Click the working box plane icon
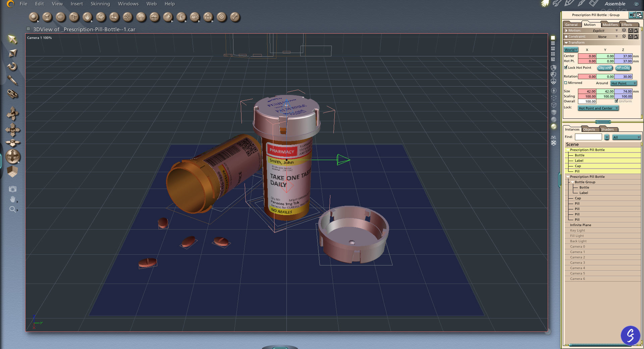Viewport: 644px width, 349px height. click(x=12, y=171)
